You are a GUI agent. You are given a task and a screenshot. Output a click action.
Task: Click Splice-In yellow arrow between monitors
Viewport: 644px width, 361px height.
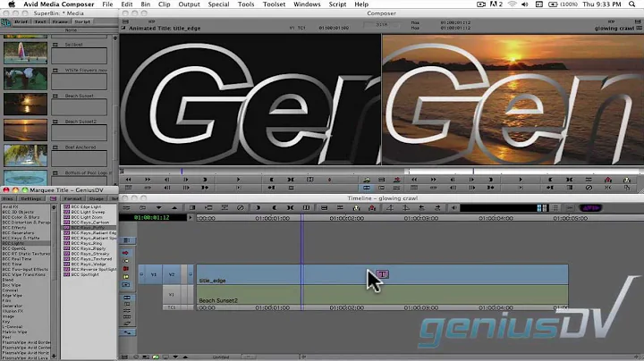pos(367,180)
